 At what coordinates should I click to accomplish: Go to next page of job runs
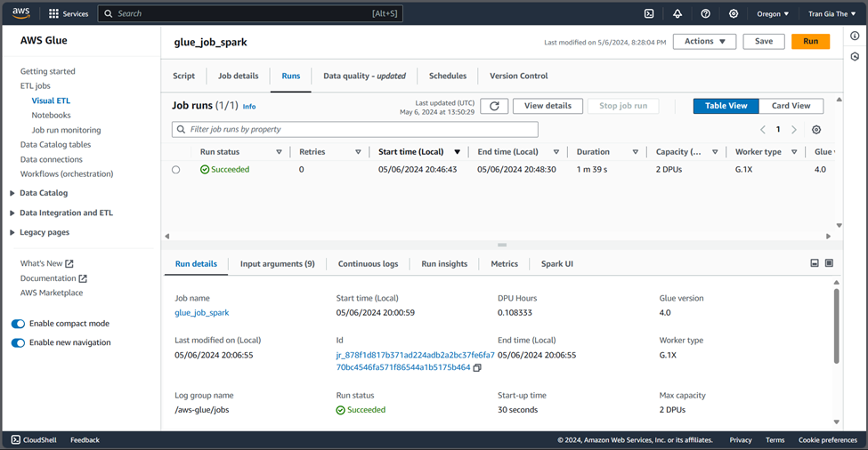tap(794, 129)
